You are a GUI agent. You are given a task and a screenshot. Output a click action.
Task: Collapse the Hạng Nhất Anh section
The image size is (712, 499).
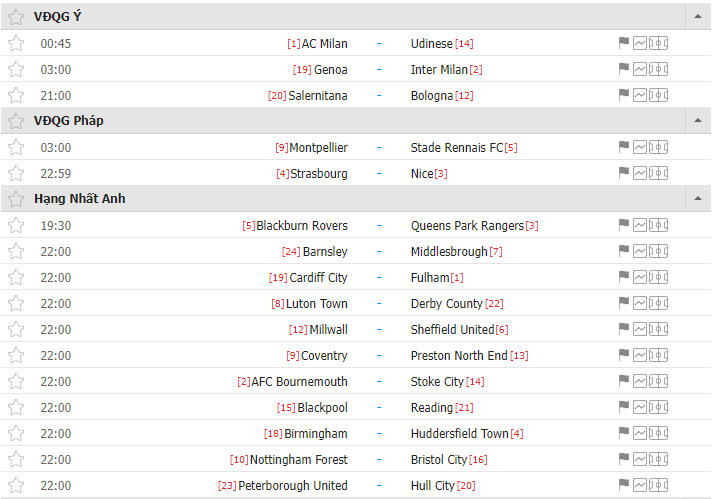[x=698, y=199]
